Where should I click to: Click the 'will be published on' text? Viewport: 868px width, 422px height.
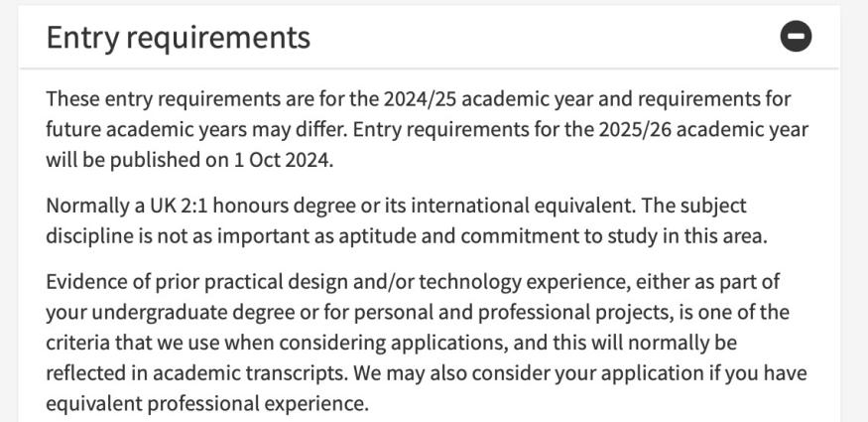point(137,160)
